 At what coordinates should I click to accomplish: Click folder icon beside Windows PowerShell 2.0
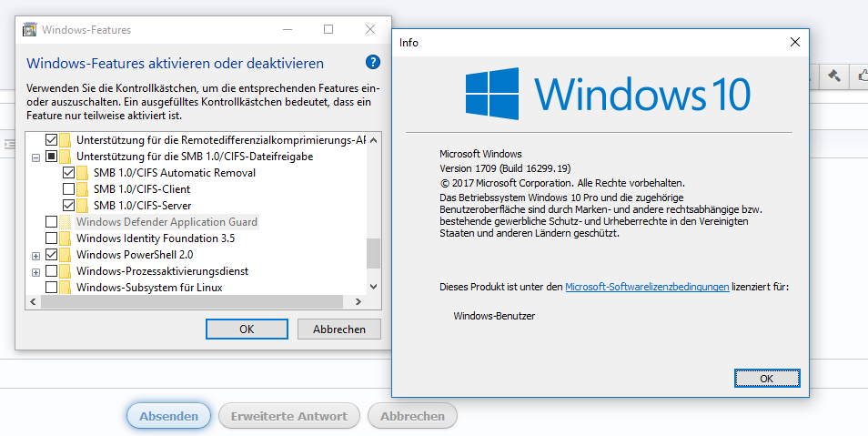66,255
